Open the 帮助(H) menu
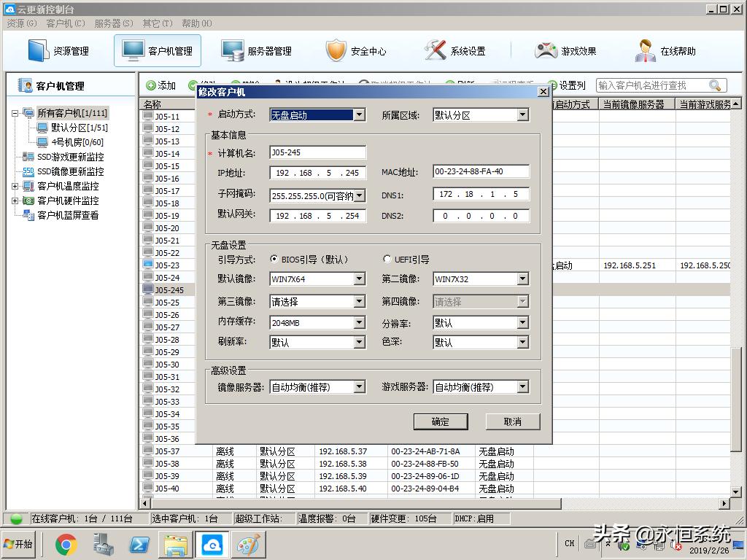This screenshot has width=747, height=560. point(196,23)
